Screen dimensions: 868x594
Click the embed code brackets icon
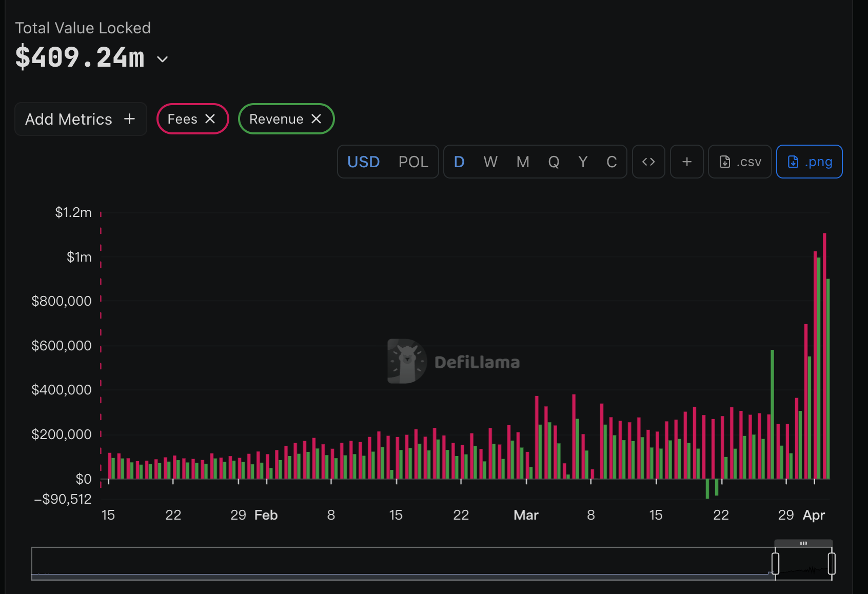648,162
